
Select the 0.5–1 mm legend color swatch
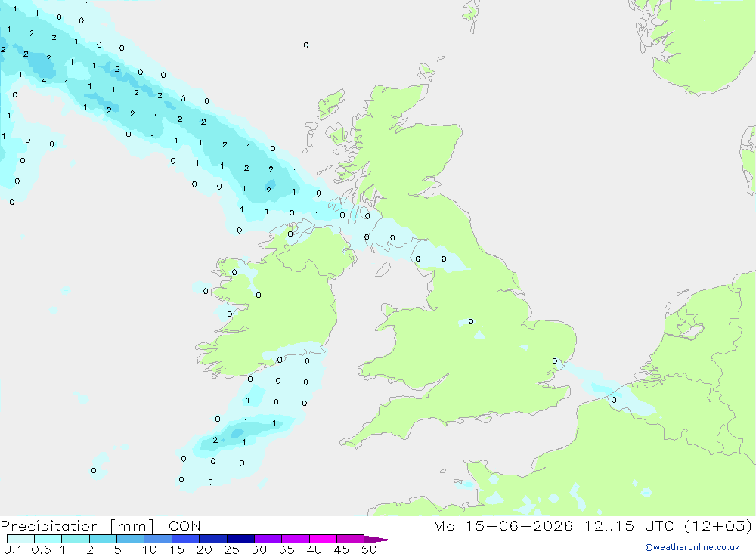tap(48, 539)
